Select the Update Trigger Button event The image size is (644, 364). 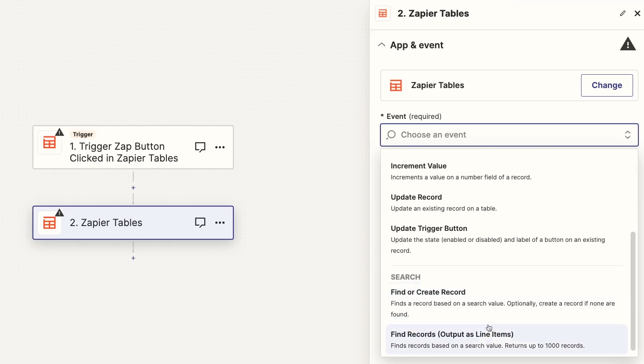506,239
